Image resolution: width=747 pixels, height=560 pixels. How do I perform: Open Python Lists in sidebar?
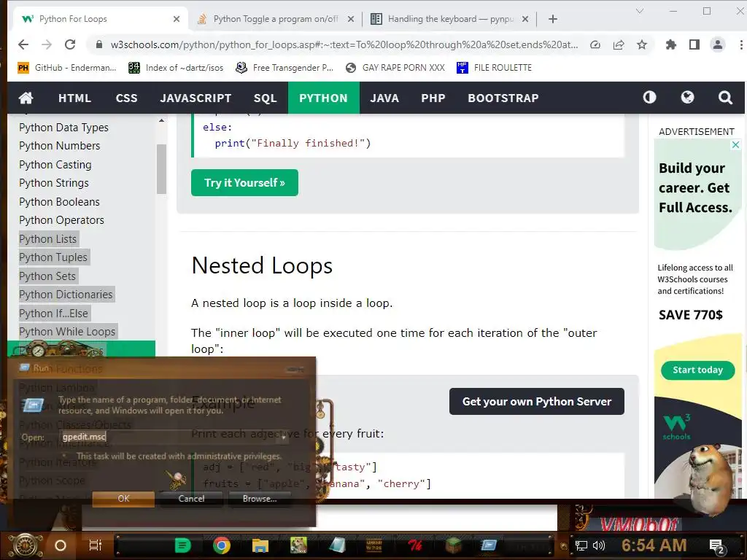click(x=47, y=239)
